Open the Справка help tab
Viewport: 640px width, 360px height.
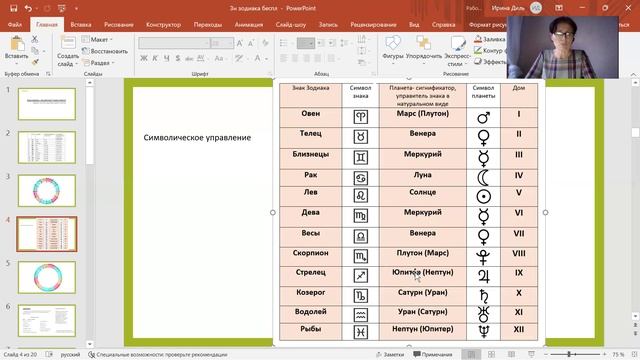click(443, 24)
